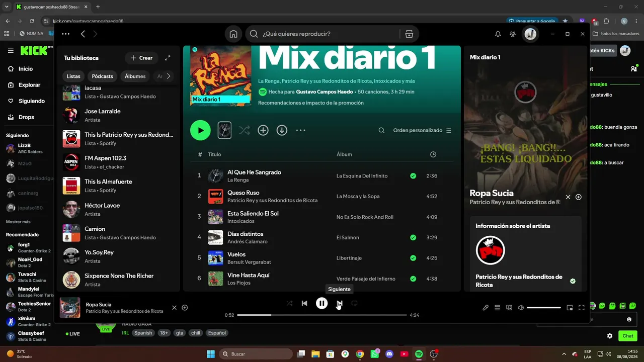Image resolution: width=644 pixels, height=362 pixels.
Task: Open more options for Mix diario 1
Action: coord(300,130)
